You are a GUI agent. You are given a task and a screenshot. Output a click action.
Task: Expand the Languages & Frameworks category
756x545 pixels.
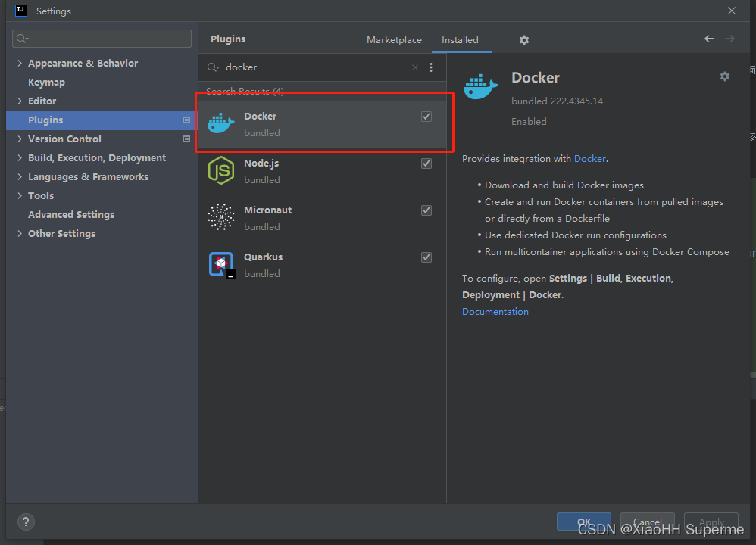pyautogui.click(x=19, y=176)
